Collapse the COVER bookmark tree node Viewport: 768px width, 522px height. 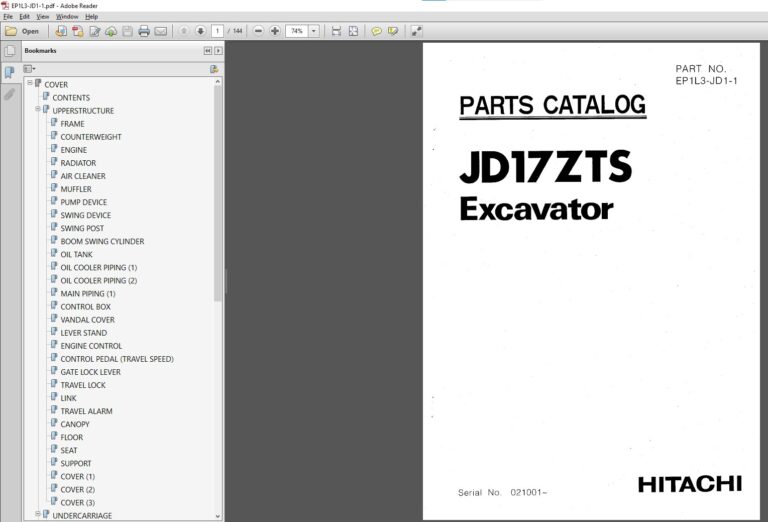[30, 83]
